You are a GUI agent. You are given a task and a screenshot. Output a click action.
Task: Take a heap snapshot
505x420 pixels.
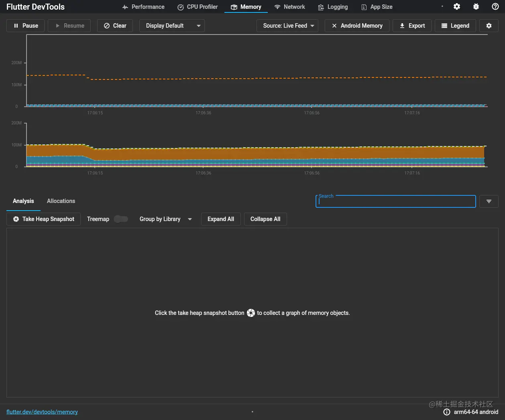click(44, 219)
